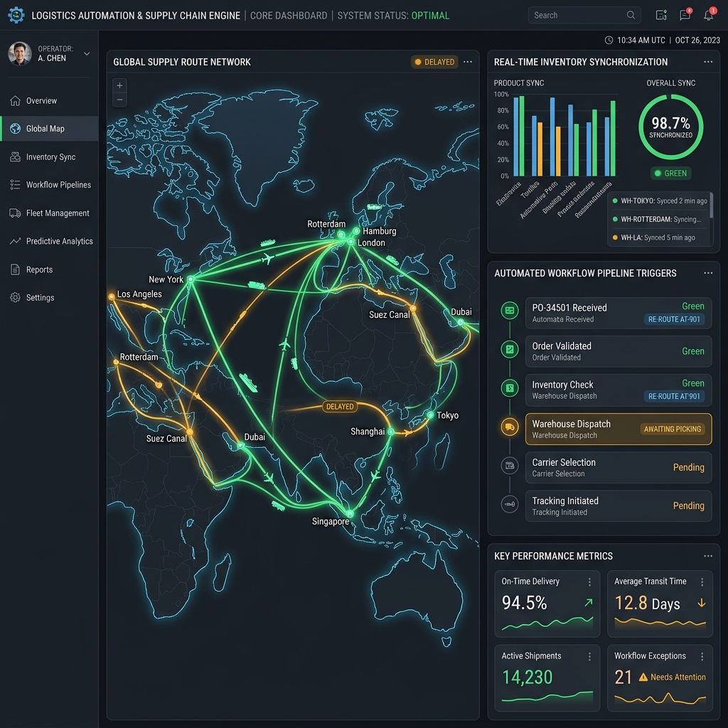Image resolution: width=728 pixels, height=728 pixels.
Task: Click the PO-34501 Received step icon
Action: 510,311
